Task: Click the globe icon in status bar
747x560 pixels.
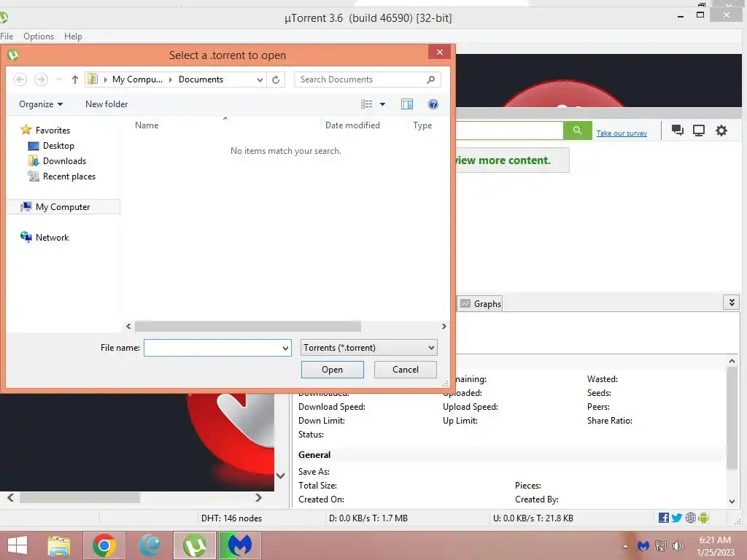Action: (x=690, y=518)
